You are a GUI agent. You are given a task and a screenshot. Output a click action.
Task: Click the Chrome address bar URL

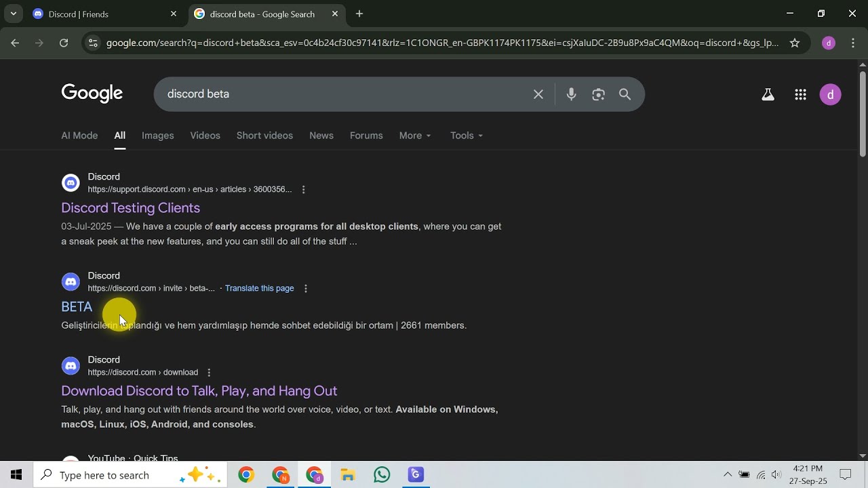[x=442, y=43]
